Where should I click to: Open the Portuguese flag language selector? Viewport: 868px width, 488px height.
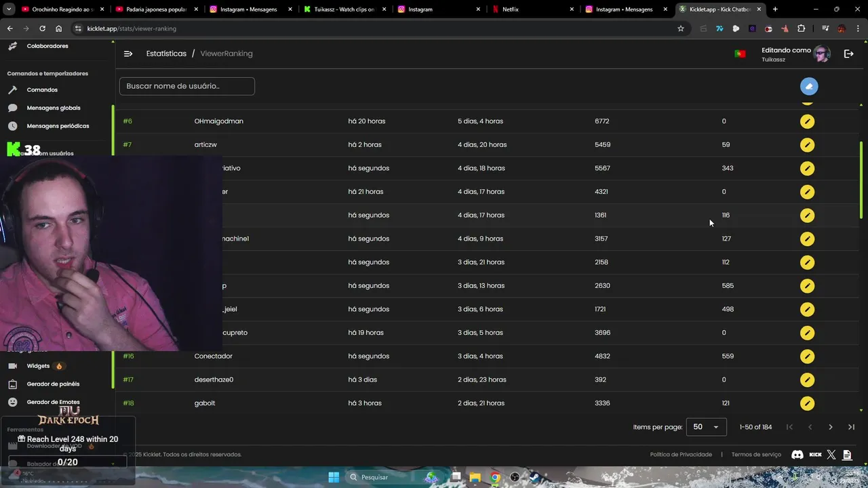point(740,54)
